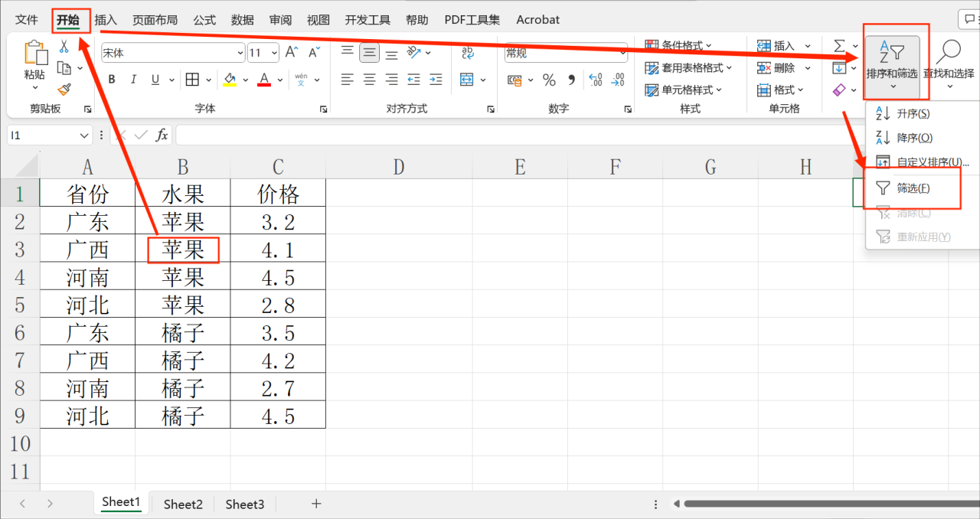Apply comma style number format
The height and width of the screenshot is (519, 980).
click(570, 80)
